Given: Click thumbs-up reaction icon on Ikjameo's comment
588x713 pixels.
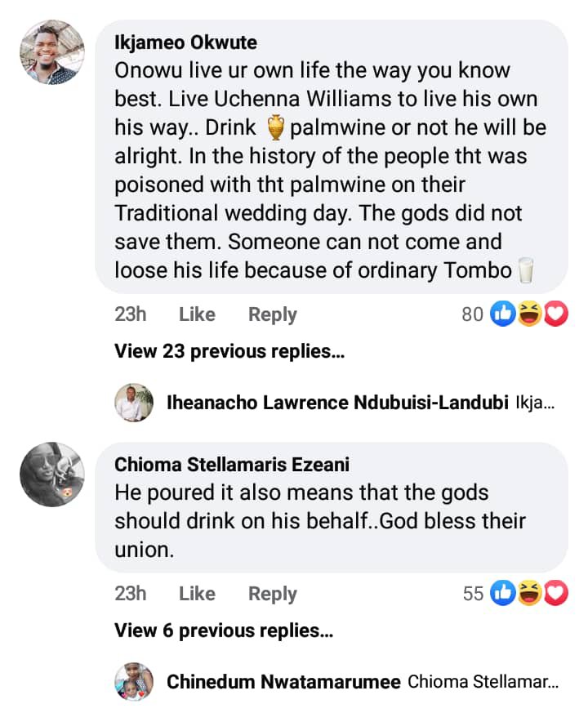Looking at the screenshot, I should 502,314.
